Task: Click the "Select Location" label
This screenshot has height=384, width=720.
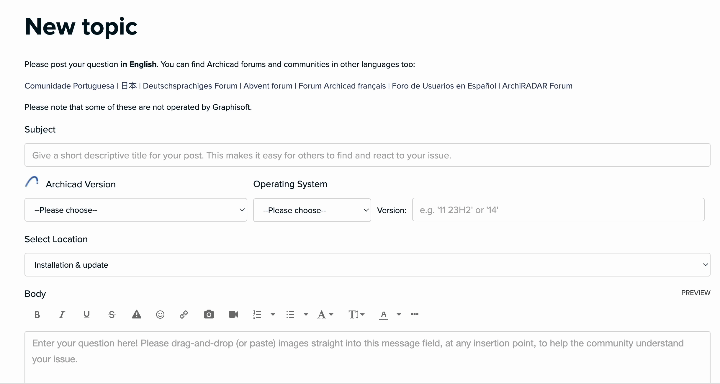Action: click(x=56, y=239)
